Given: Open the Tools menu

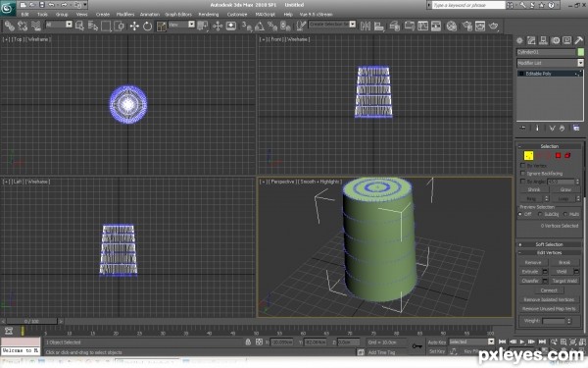Looking at the screenshot, I should coord(42,15).
